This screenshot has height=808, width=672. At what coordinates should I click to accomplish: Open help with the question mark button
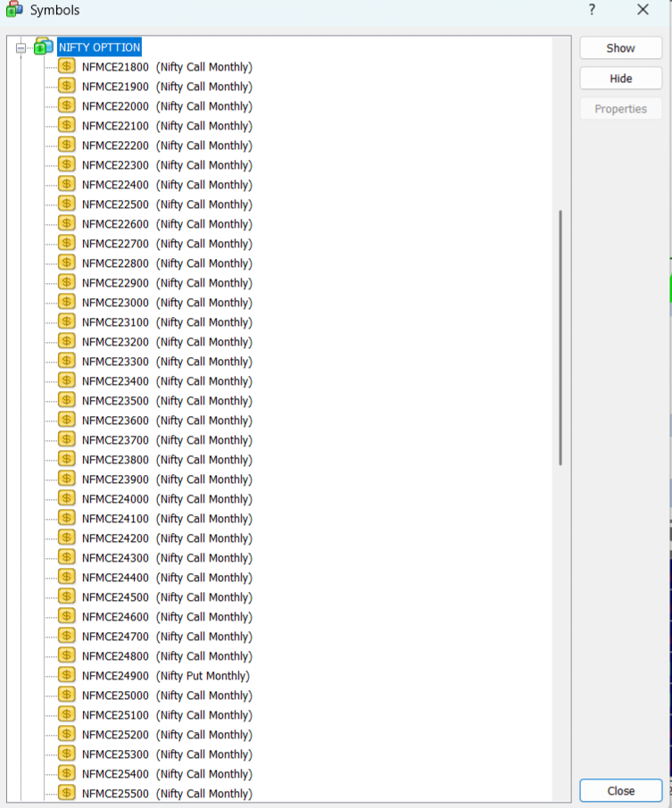pyautogui.click(x=592, y=10)
